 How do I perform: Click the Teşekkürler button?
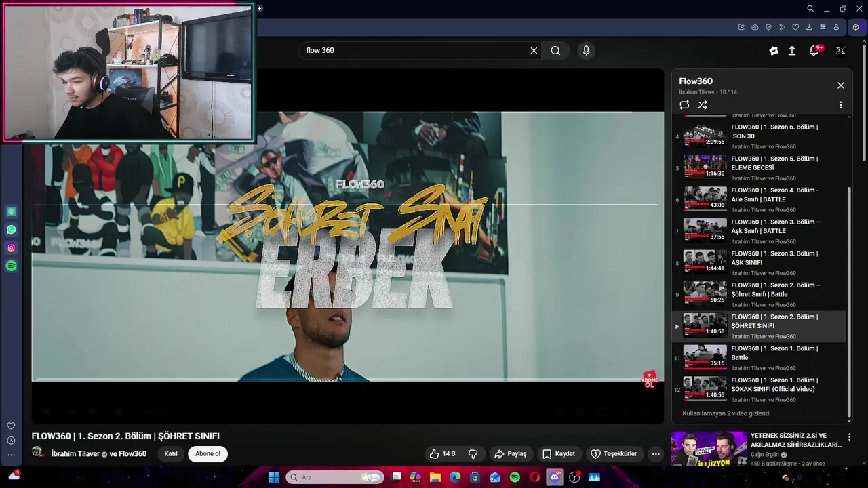pos(613,453)
